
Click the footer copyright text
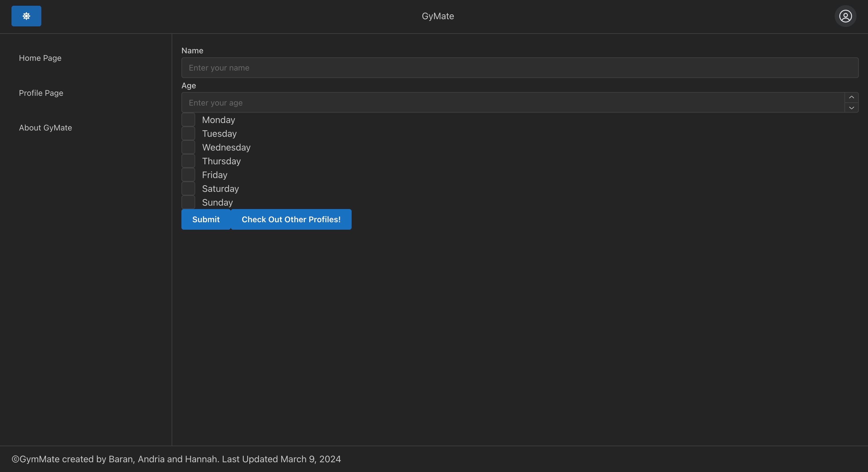pos(176,459)
